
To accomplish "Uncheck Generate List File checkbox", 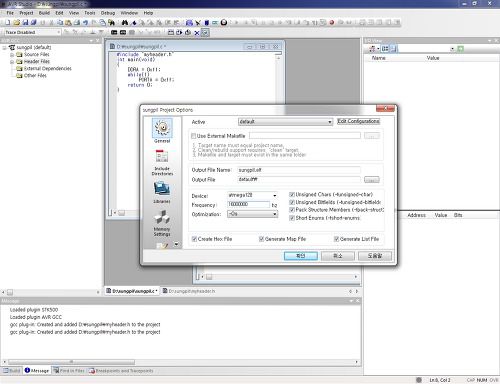I will coord(336,239).
